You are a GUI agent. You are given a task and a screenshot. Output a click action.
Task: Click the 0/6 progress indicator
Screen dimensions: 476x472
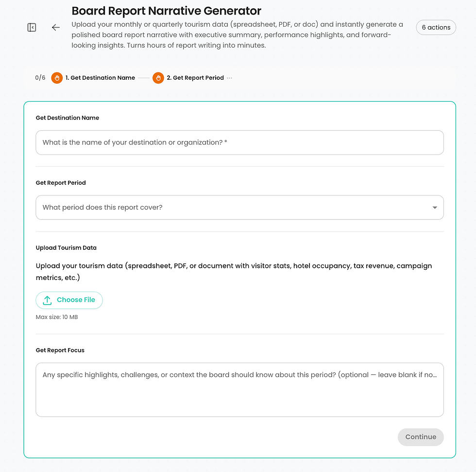click(x=39, y=78)
